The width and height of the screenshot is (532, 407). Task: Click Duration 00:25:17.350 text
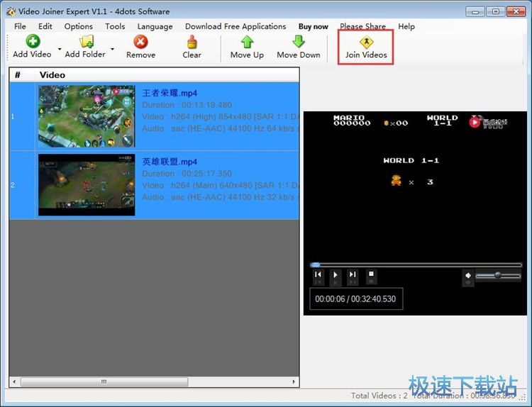pos(187,173)
